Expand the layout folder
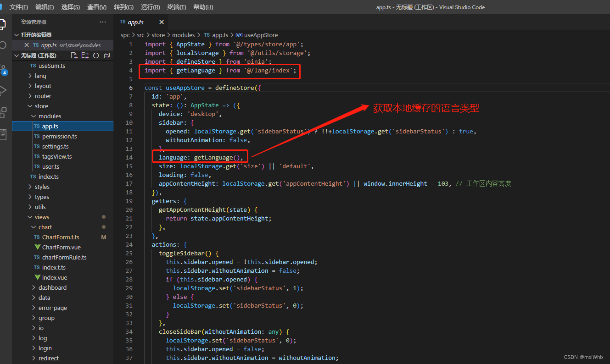610x364 pixels. point(62,86)
